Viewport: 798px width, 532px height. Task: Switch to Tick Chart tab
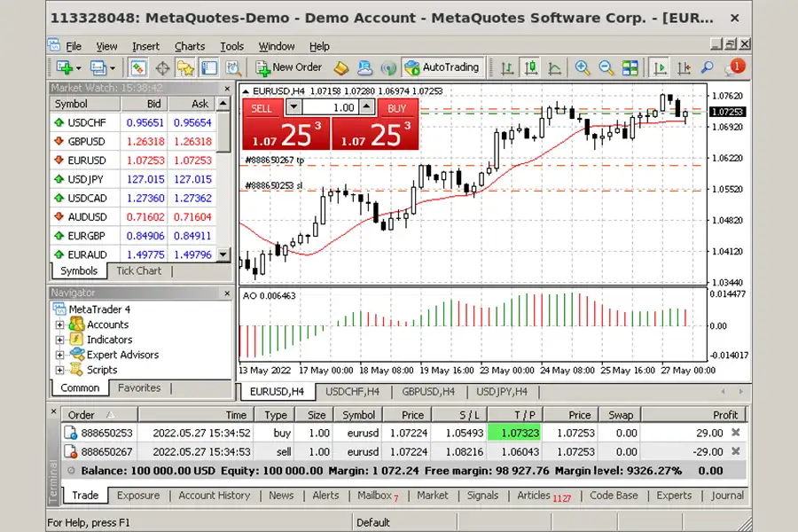pyautogui.click(x=139, y=270)
